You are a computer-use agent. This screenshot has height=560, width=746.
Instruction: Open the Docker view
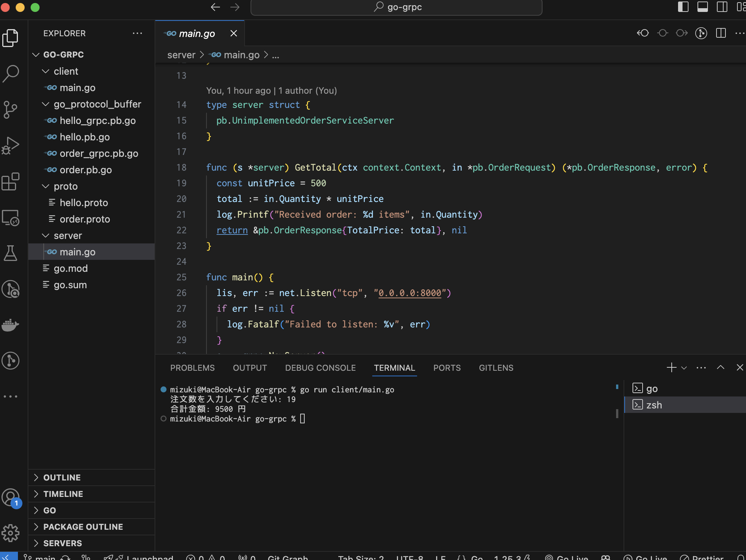(11, 324)
